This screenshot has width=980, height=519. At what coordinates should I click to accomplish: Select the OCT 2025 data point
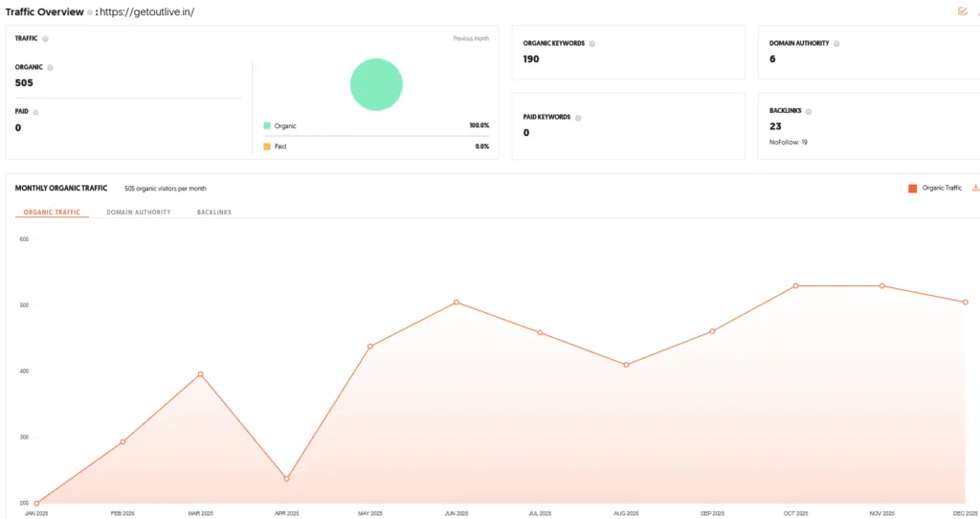[x=795, y=285]
